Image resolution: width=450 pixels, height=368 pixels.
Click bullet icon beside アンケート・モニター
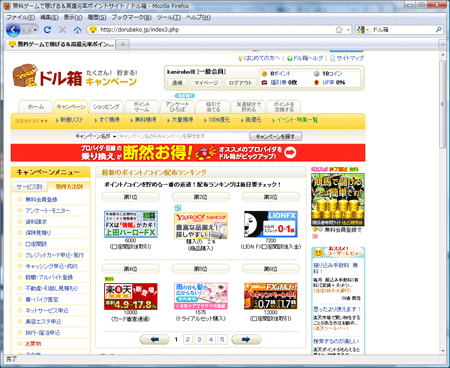click(20, 210)
